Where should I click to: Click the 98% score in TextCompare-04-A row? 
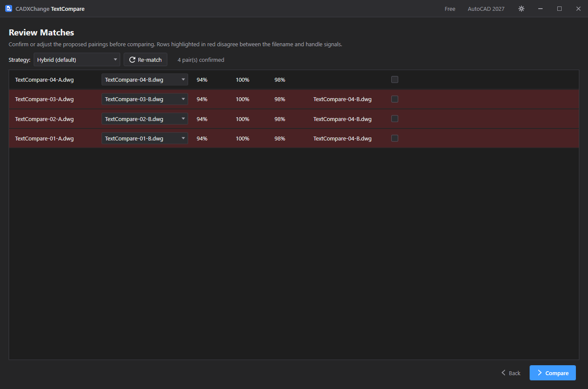click(280, 80)
